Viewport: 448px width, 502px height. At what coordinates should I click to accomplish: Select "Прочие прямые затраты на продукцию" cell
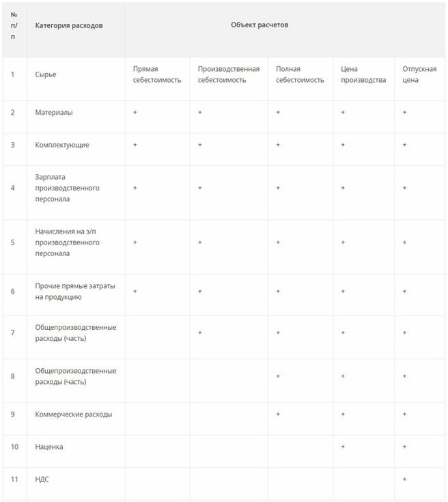tap(75, 292)
